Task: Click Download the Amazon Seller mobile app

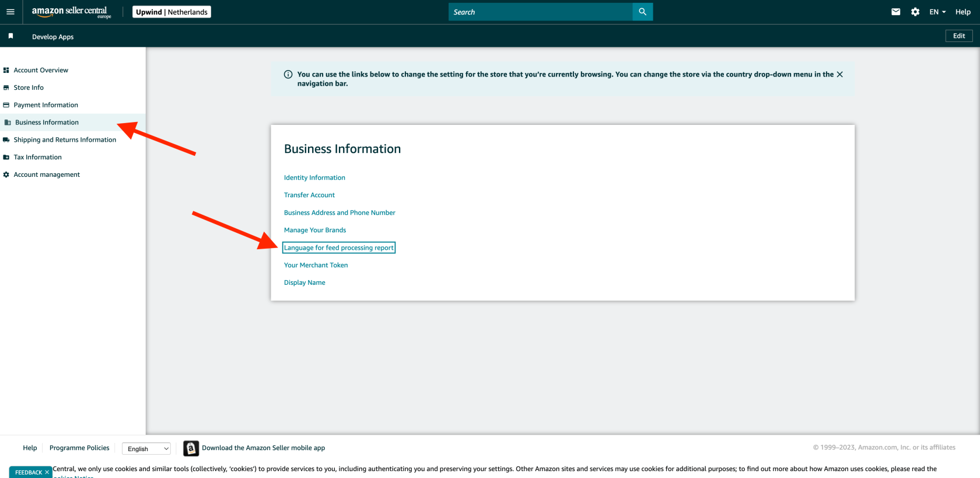Action: 263,448
